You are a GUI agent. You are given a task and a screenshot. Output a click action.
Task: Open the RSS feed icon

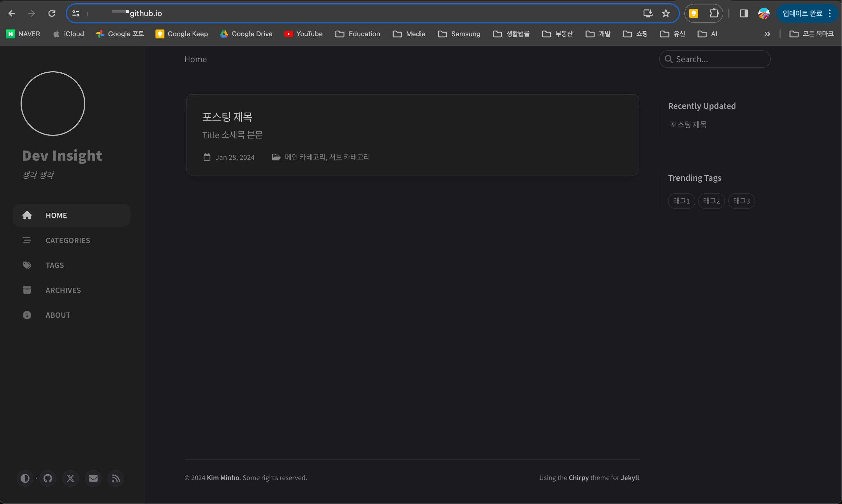point(116,478)
